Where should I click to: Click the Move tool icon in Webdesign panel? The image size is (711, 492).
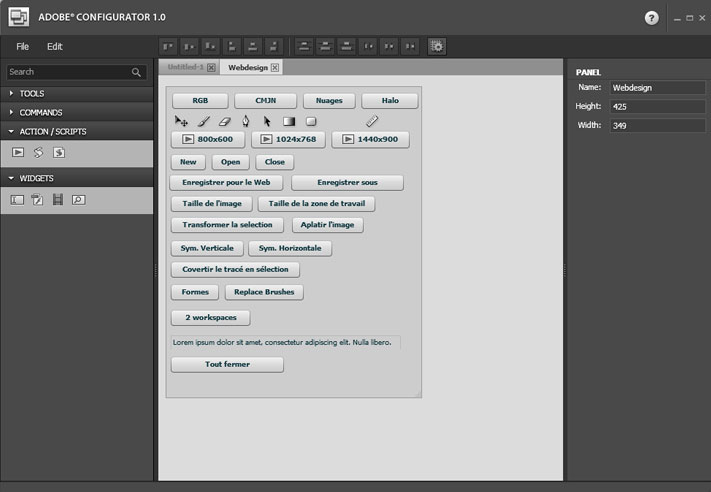(181, 121)
